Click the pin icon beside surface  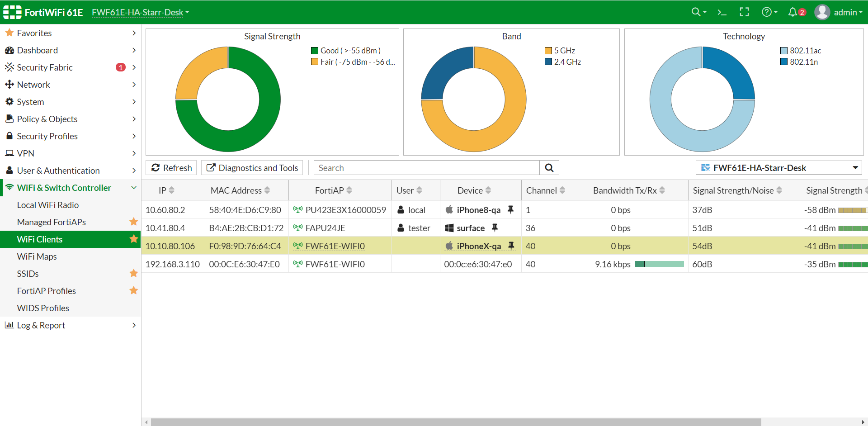(x=495, y=228)
